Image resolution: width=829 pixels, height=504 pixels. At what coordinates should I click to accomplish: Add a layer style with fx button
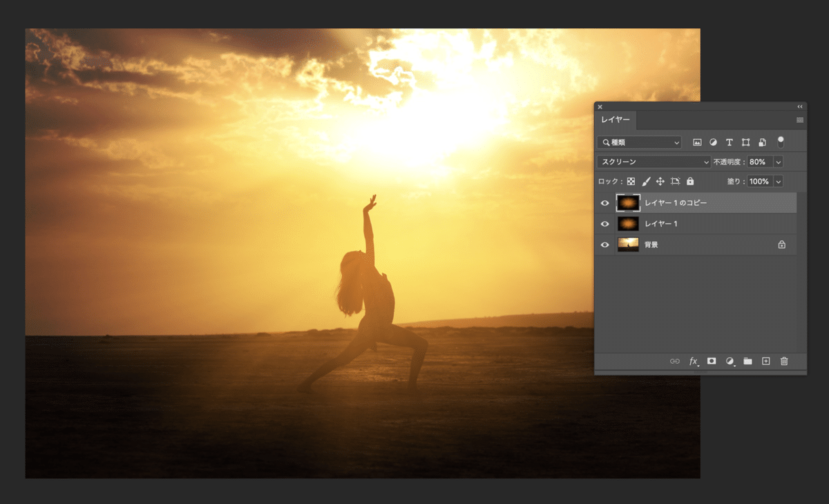(x=694, y=361)
